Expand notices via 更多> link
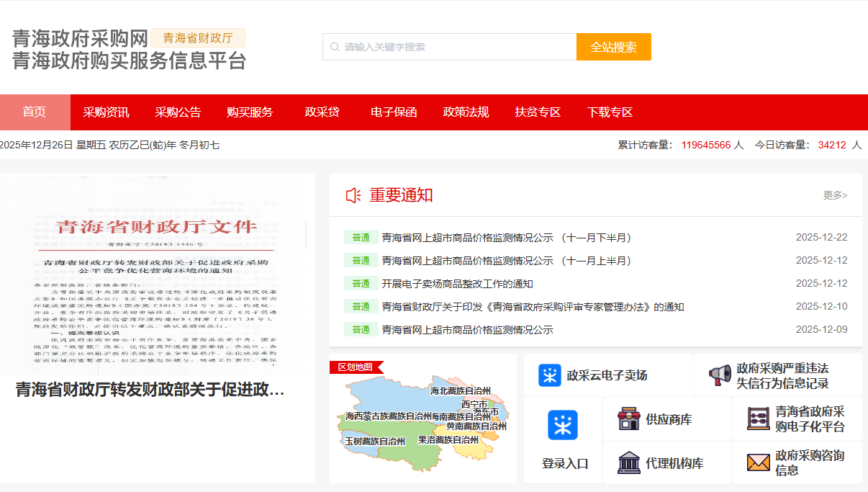 point(835,195)
